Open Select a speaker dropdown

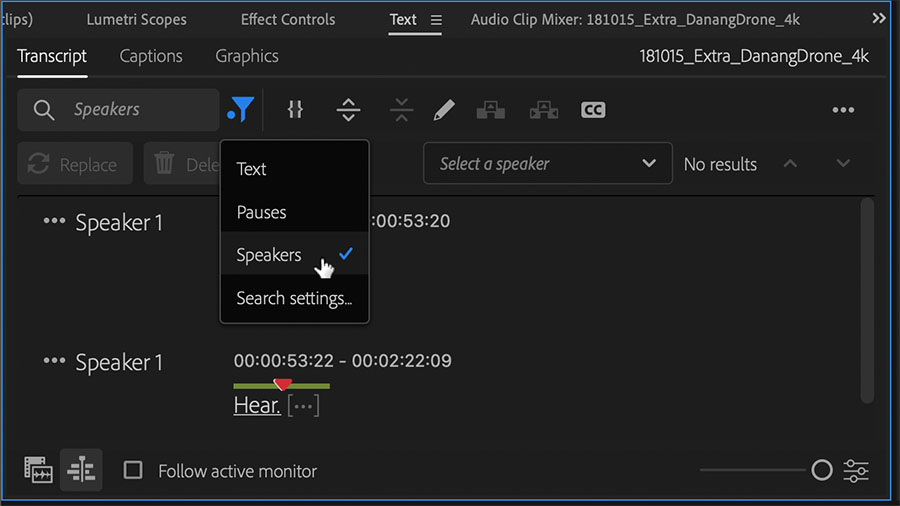pos(547,164)
